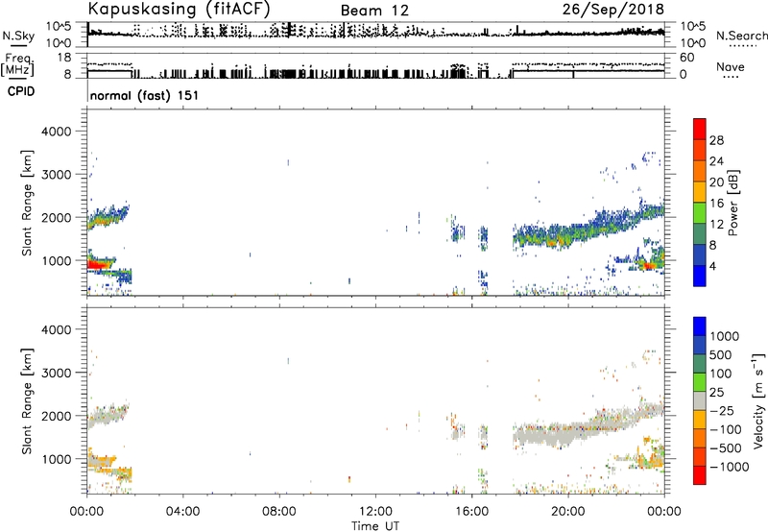Click the '16:00' time tick label
Screen dimensions: 768x532
click(x=471, y=512)
